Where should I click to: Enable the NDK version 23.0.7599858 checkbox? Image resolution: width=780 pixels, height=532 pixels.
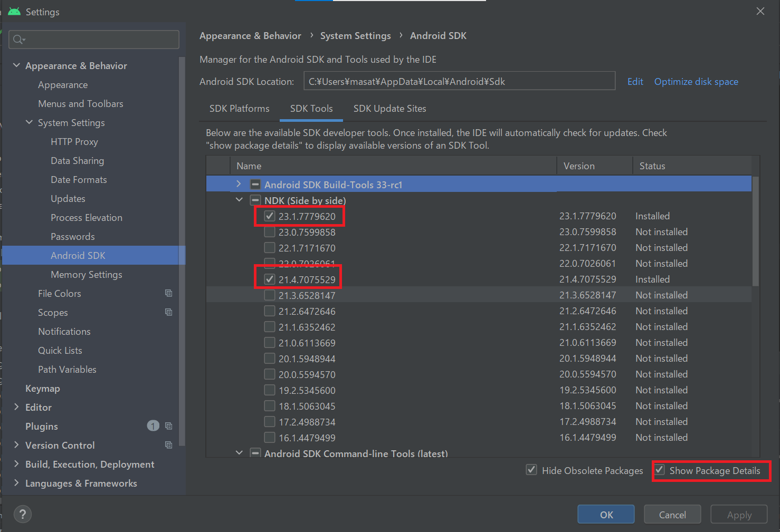tap(269, 231)
